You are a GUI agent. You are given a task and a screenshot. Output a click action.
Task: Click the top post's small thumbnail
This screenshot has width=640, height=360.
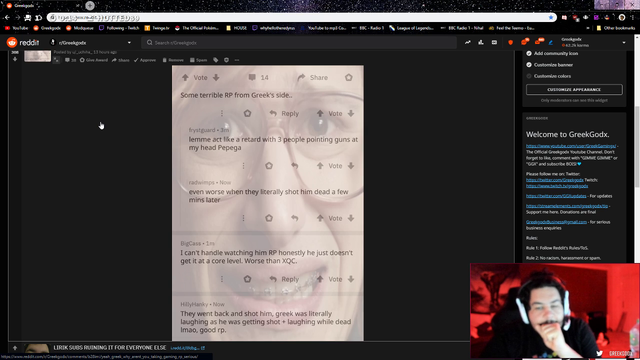point(38,56)
